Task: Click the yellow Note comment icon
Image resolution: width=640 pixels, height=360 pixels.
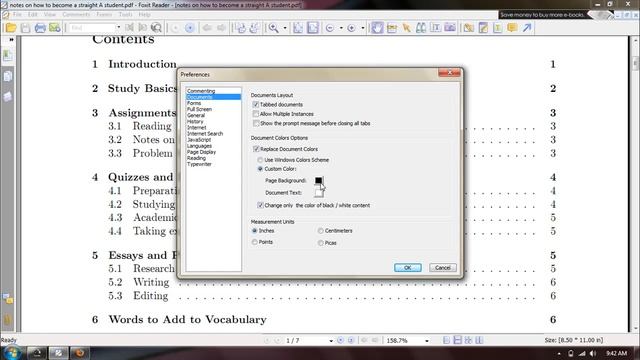Action: (512, 28)
